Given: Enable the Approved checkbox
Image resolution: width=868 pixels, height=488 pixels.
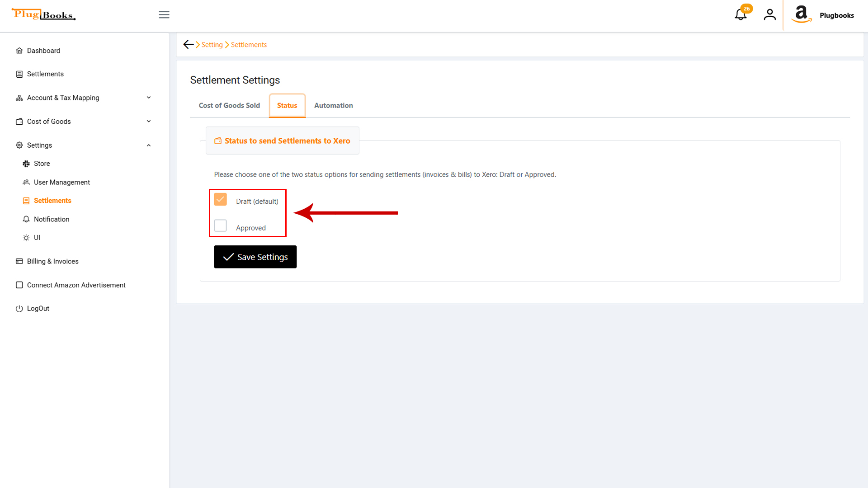Looking at the screenshot, I should [220, 225].
